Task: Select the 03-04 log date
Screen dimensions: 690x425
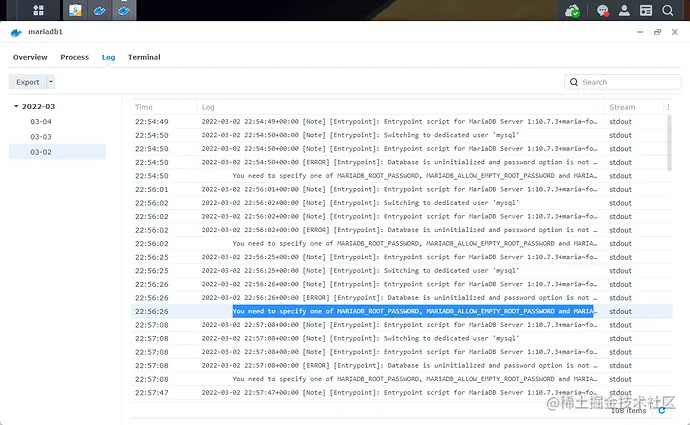Action: [41, 121]
